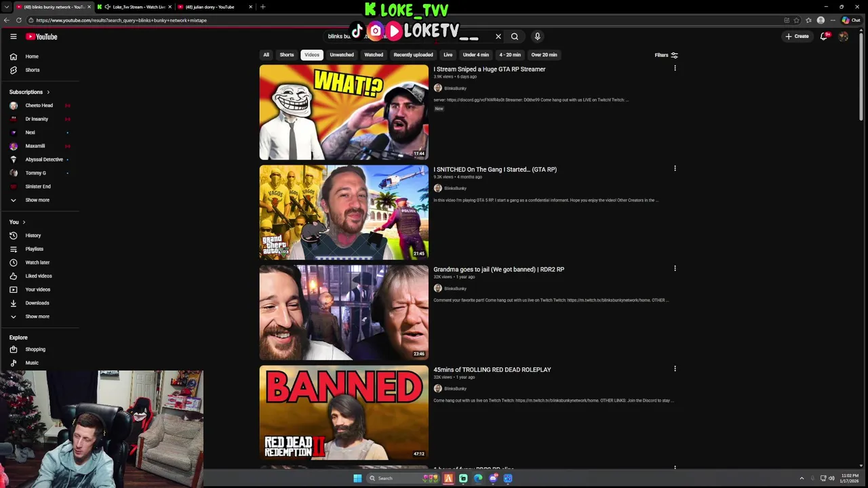Image resolution: width=868 pixels, height=488 pixels.
Task: Clear the search box with the X
Action: point(498,37)
